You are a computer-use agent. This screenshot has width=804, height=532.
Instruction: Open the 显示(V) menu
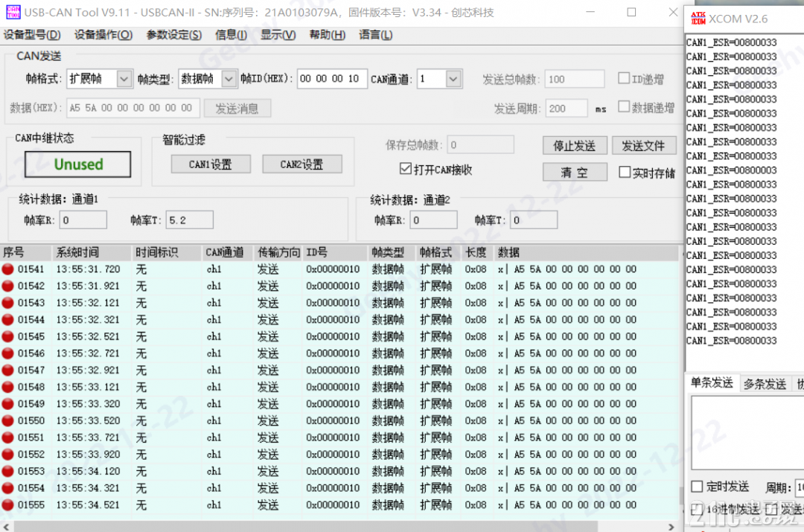[278, 35]
